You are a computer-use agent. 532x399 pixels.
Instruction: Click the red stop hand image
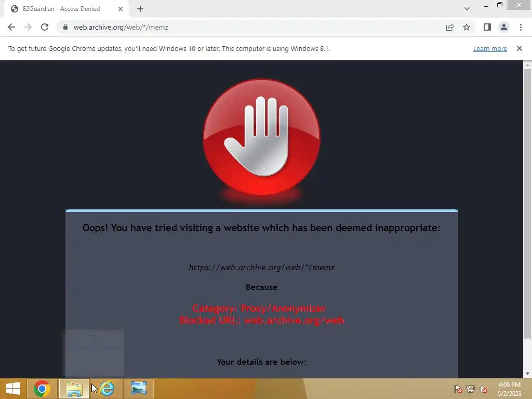(261, 137)
